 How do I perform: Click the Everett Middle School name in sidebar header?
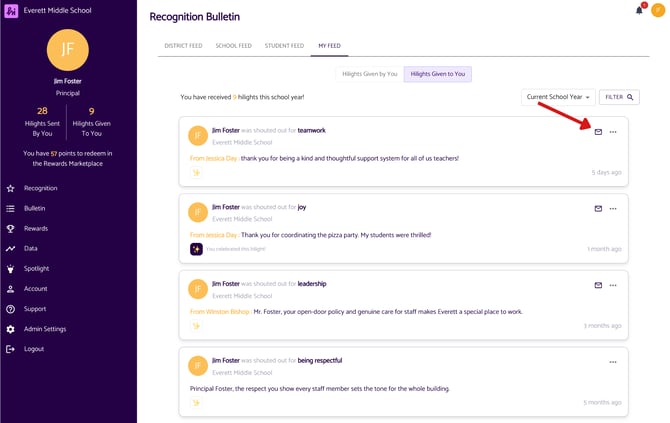click(x=57, y=10)
